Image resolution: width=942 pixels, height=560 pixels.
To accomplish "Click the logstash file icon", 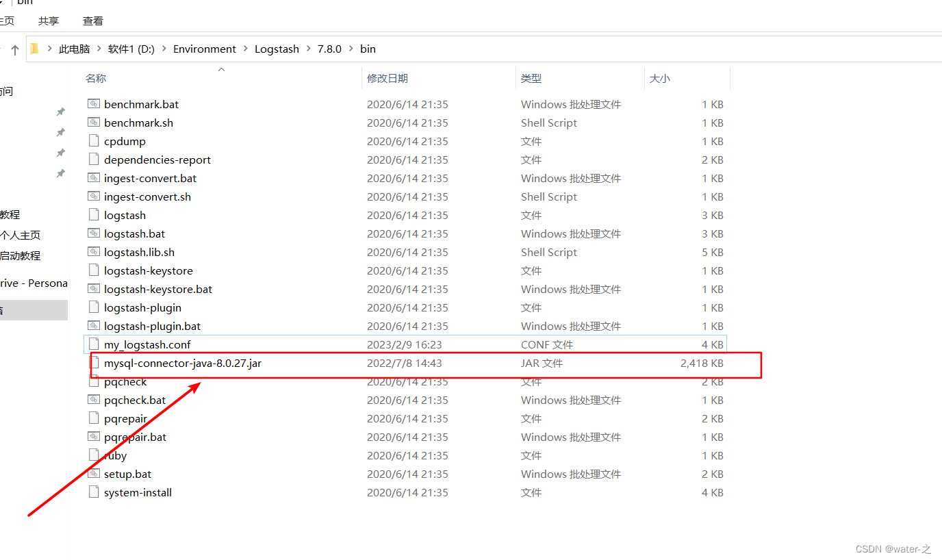I will 94,215.
